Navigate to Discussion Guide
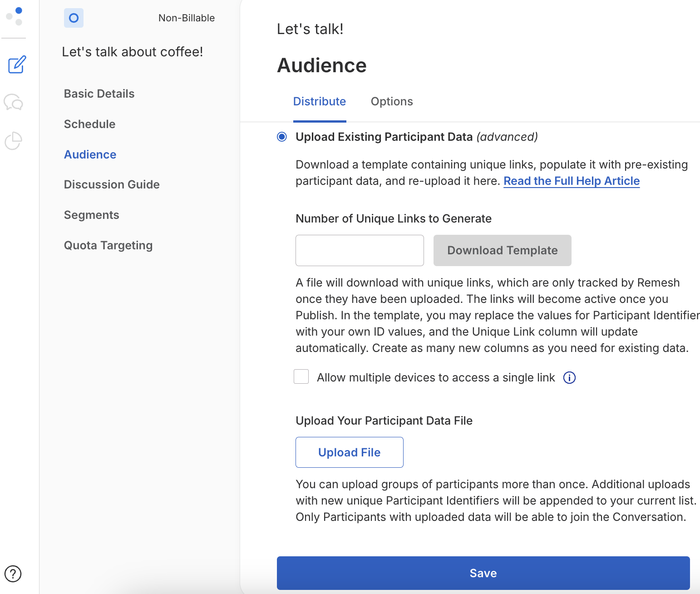 (x=112, y=184)
